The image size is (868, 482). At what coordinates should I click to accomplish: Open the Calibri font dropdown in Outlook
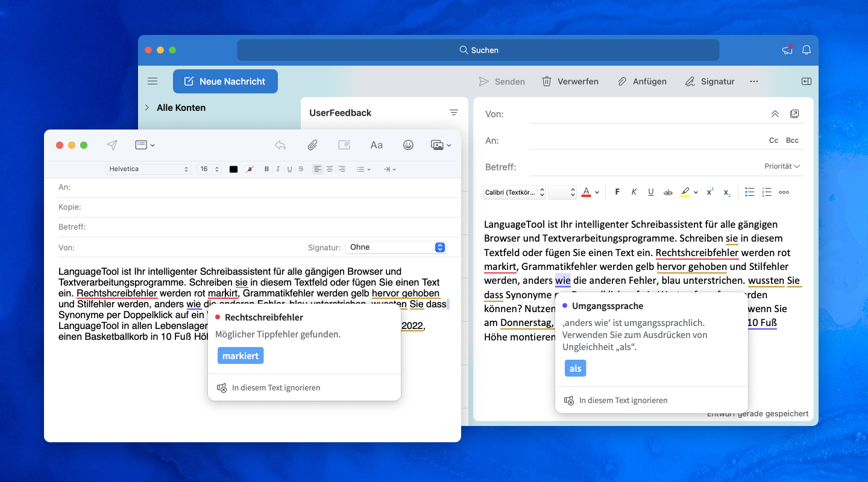(515, 192)
